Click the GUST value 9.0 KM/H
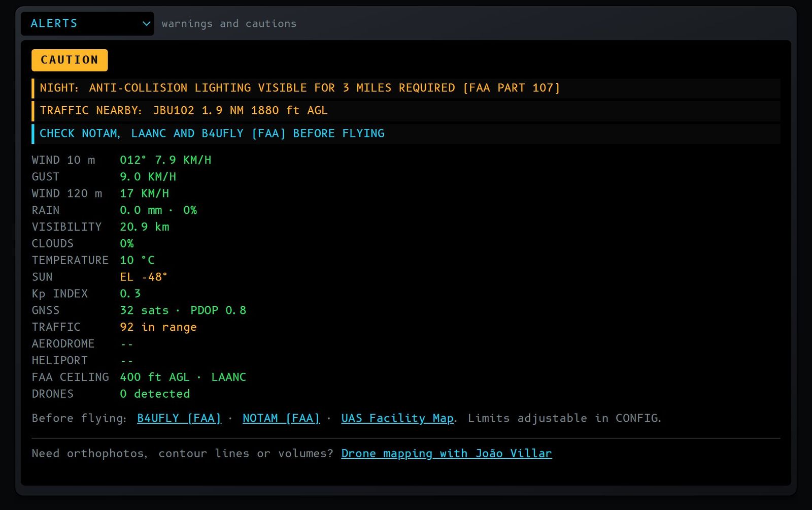Screen dimensions: 812x510 [x=148, y=177]
